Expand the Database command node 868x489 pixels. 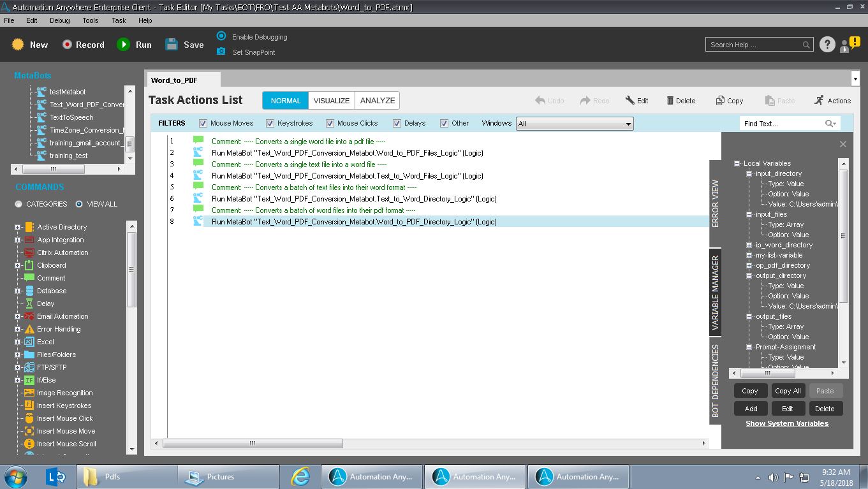[x=18, y=291]
